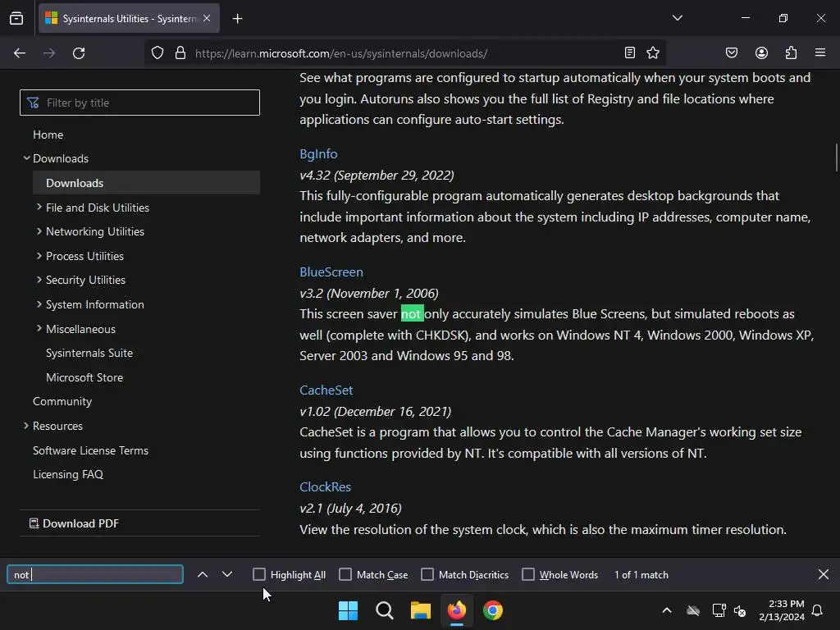Launch Chrome from taskbar

(x=493, y=610)
